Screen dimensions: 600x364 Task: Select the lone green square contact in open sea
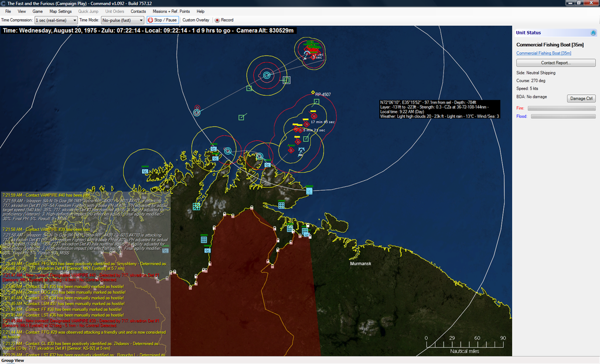[x=241, y=118]
